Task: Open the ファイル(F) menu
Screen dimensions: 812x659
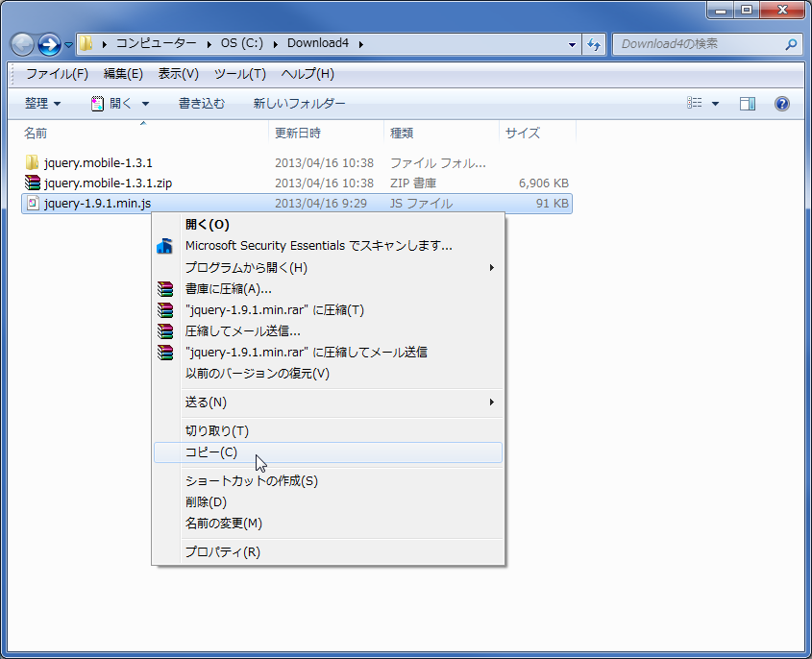Action: (57, 74)
